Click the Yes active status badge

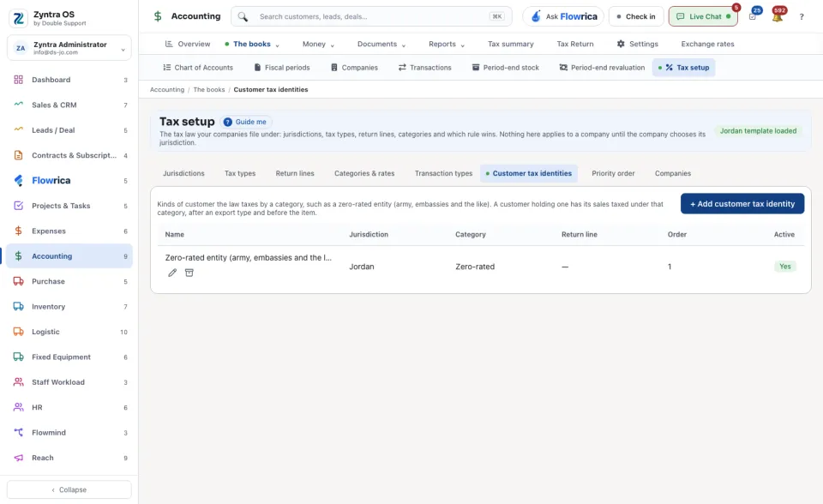[x=784, y=267]
